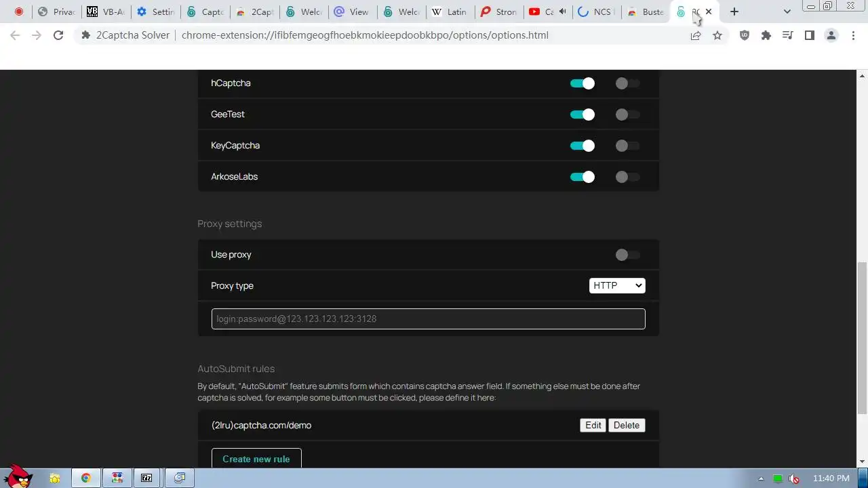This screenshot has height=488, width=868.
Task: Click the Proxy settings heading
Action: click(x=229, y=224)
